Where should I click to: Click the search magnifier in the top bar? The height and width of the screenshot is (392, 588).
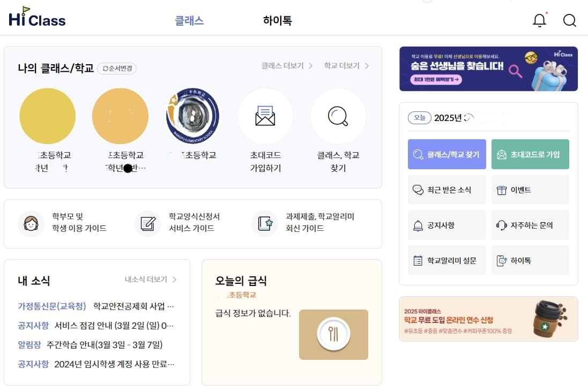click(569, 20)
